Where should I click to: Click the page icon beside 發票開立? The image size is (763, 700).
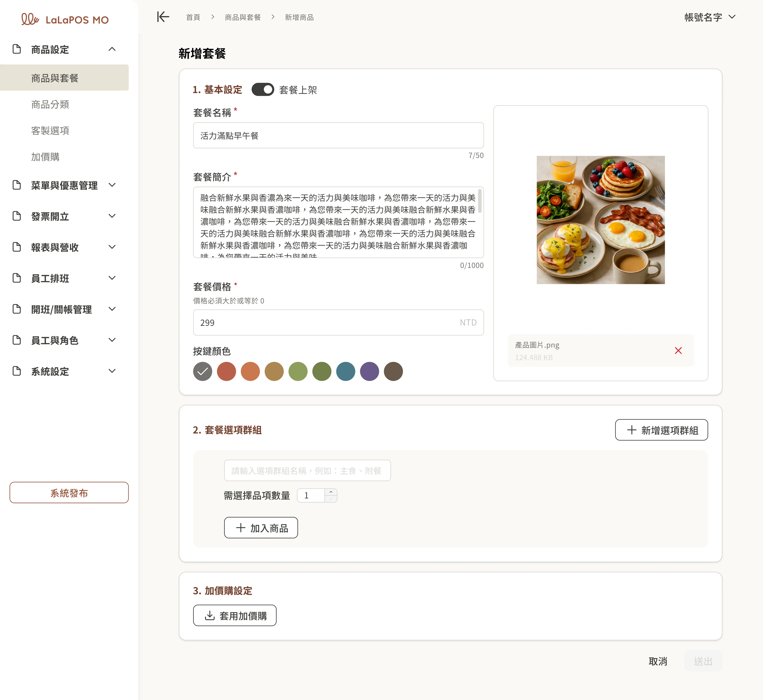point(17,216)
